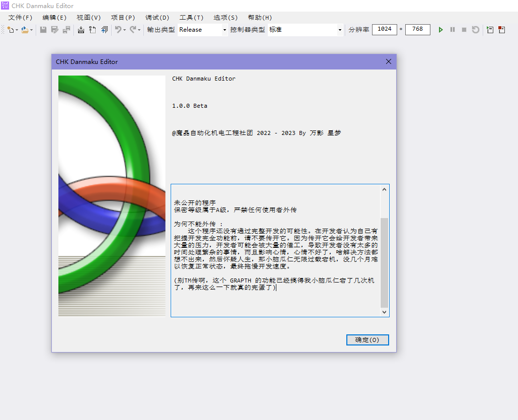
Task: Close the CHK Danmaku Editor about dialog
Action: [x=389, y=61]
